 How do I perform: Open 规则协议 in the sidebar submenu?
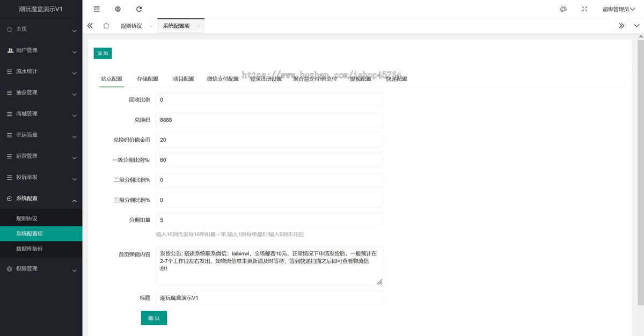pyautogui.click(x=41, y=219)
